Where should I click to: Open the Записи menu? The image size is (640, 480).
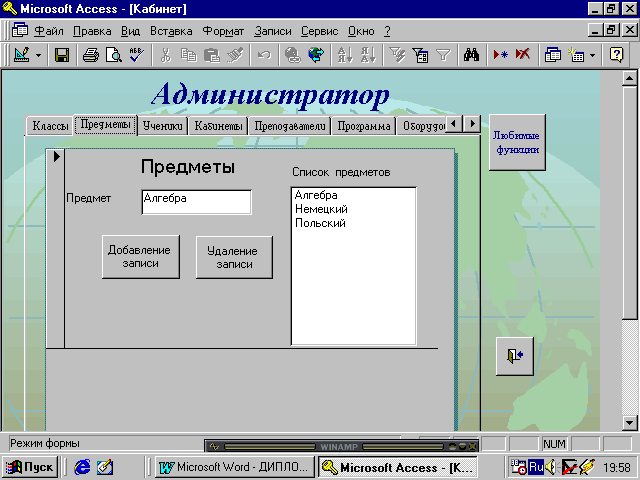pos(273,31)
